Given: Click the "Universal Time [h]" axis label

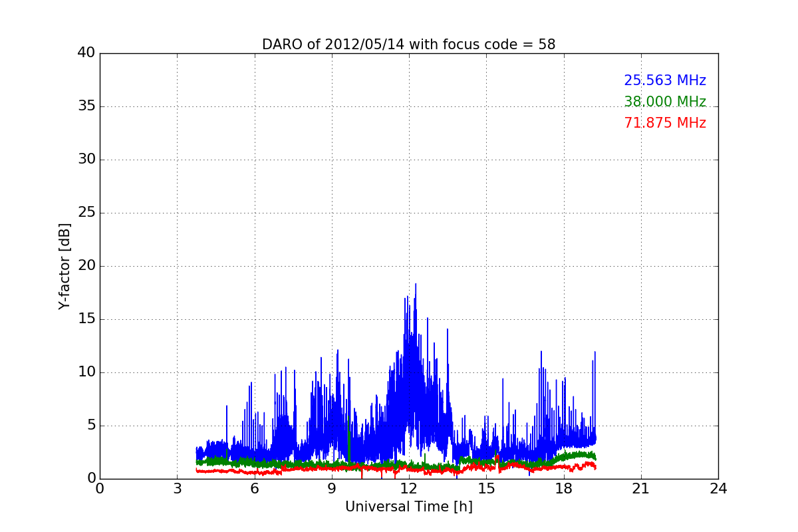Looking at the screenshot, I should pyautogui.click(x=409, y=507).
